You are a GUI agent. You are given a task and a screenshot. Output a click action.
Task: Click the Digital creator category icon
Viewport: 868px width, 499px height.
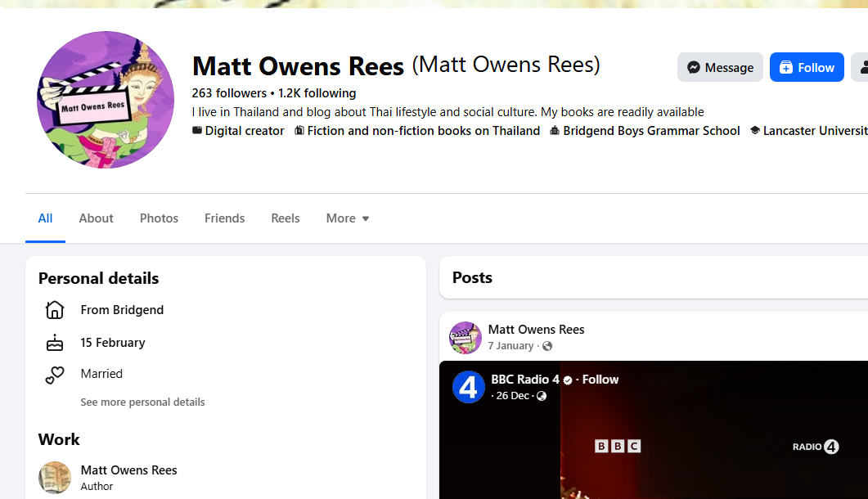(x=196, y=131)
